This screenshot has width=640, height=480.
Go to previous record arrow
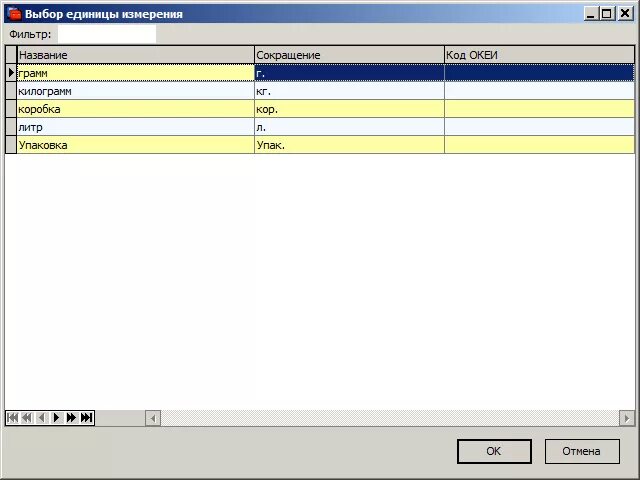(42, 418)
